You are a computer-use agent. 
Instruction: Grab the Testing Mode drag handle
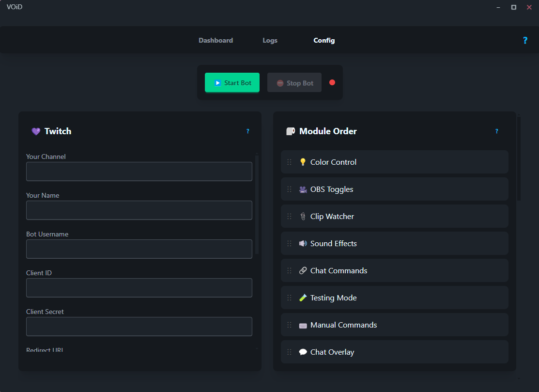pos(290,298)
